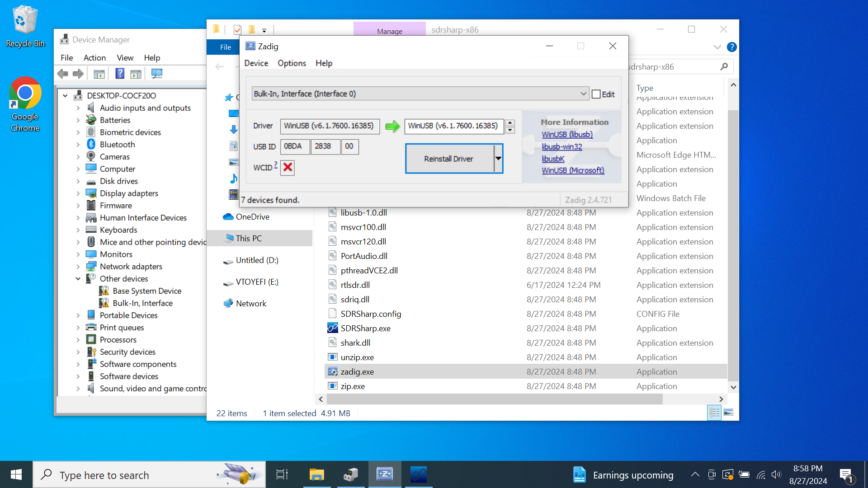Open SDRSharp.exe in the file list
Viewport: 868px width, 488px height.
(365, 328)
